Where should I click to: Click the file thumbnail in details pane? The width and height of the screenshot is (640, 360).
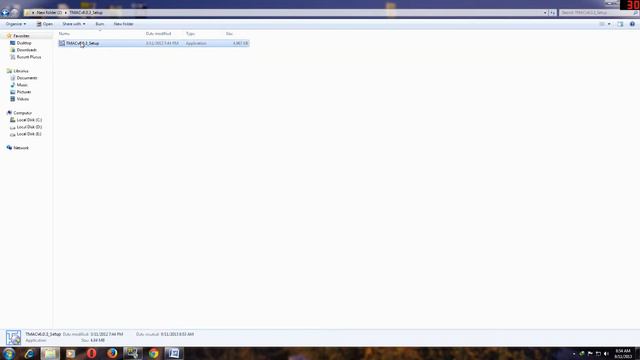pos(13,338)
